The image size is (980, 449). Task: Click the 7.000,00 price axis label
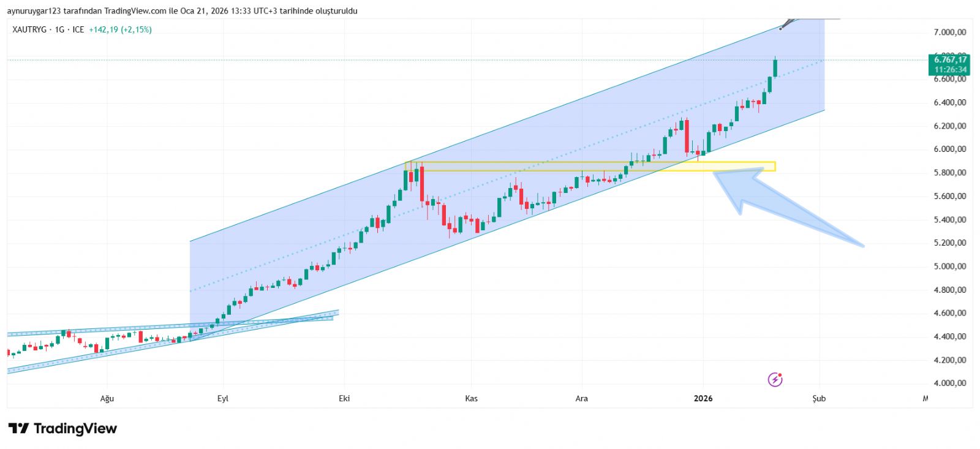(949, 32)
